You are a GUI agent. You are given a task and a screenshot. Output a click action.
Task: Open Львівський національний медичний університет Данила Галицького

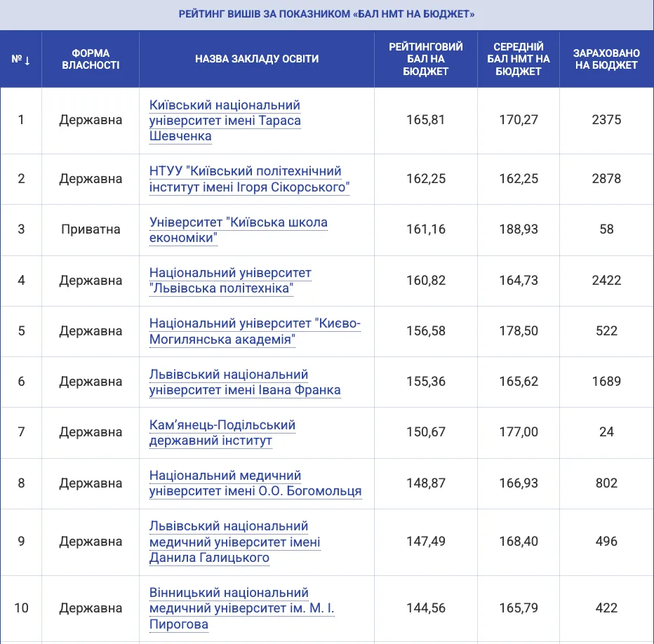pos(235,542)
